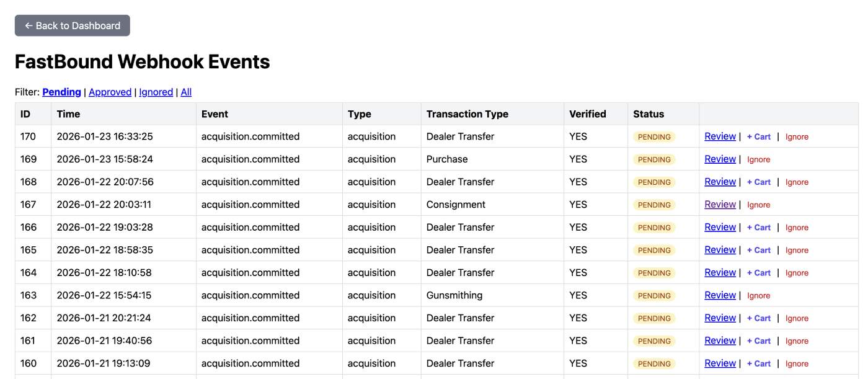
Task: Review event 166
Action: [x=719, y=227]
